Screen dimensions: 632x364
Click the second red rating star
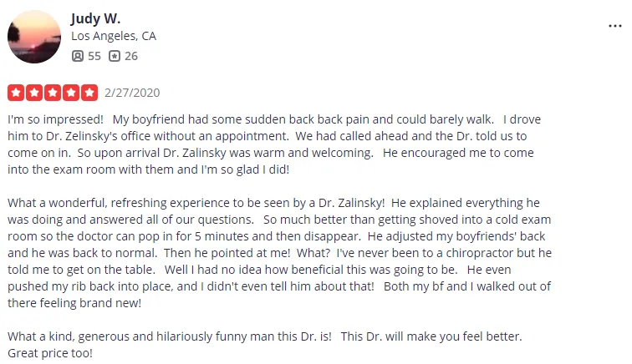click(34, 93)
